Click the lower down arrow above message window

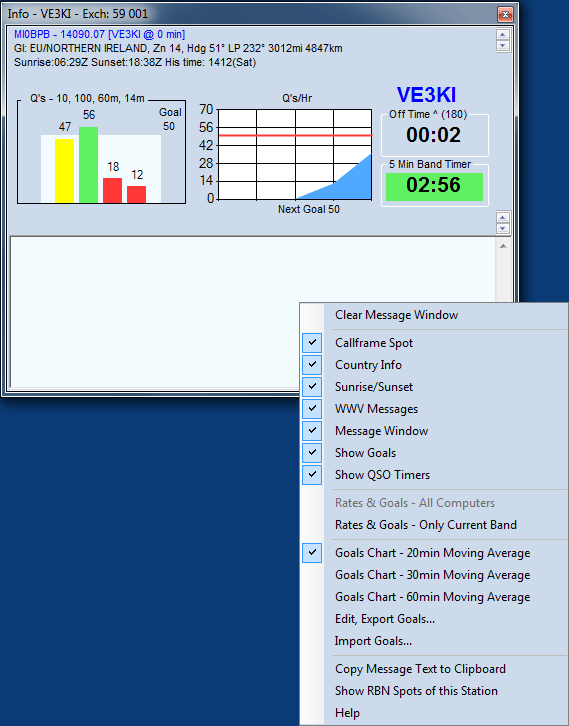click(503, 228)
